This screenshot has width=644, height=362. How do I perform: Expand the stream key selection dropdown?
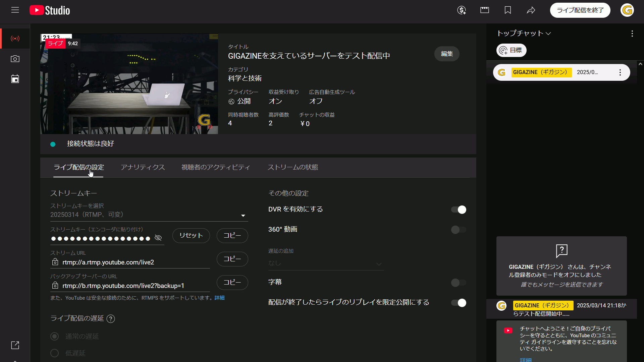(x=149, y=215)
